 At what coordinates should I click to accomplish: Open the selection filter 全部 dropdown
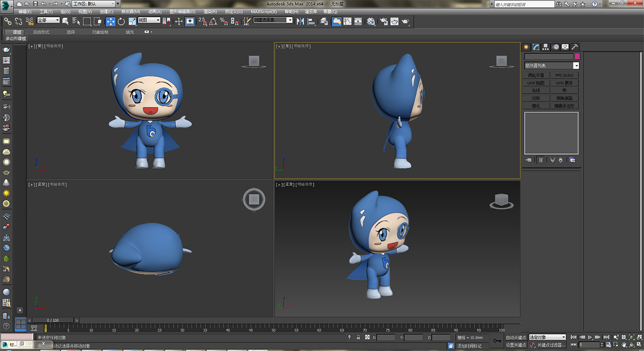tap(48, 20)
